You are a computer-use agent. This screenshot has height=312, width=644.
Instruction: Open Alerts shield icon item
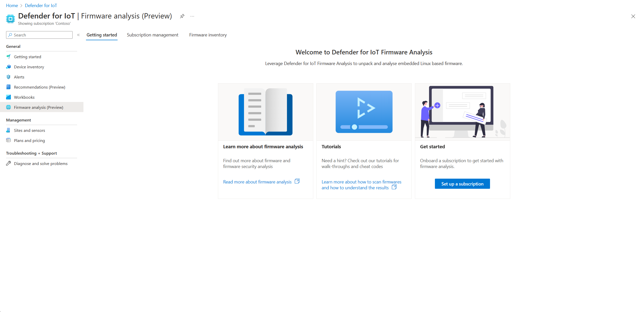click(x=9, y=77)
